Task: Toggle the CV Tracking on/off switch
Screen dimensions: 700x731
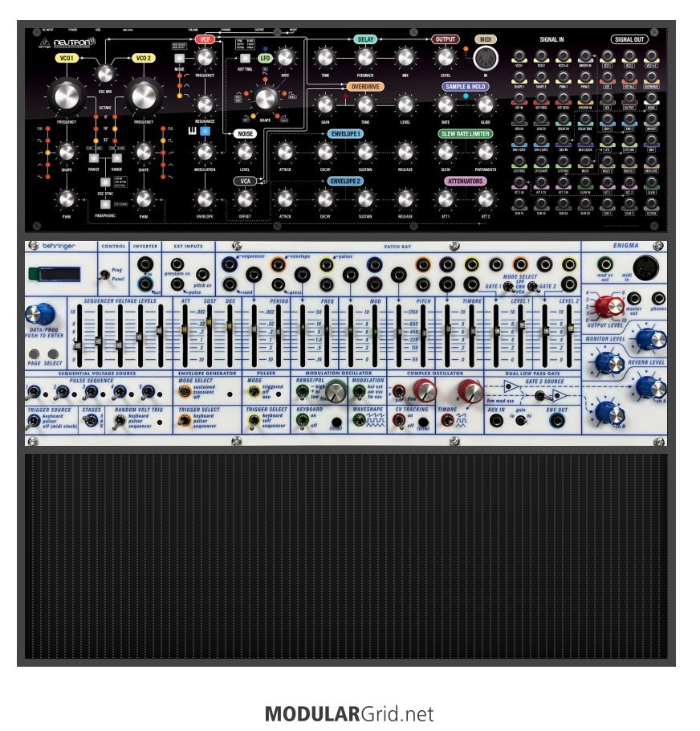Action: pos(399,420)
